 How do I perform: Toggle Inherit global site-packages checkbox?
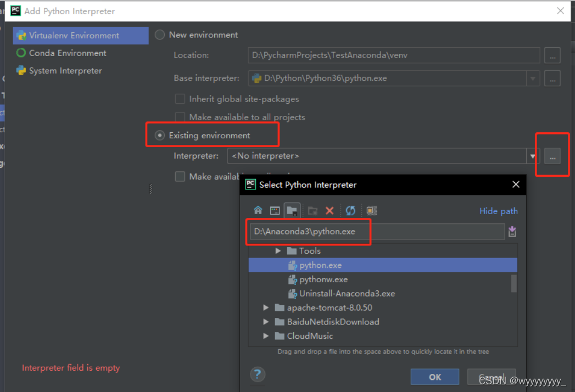pos(180,99)
